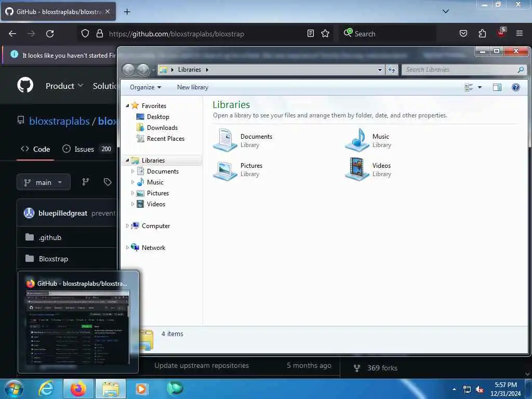Select the Code tab on GitHub
Viewport: 532px width, 399px height.
click(35, 149)
